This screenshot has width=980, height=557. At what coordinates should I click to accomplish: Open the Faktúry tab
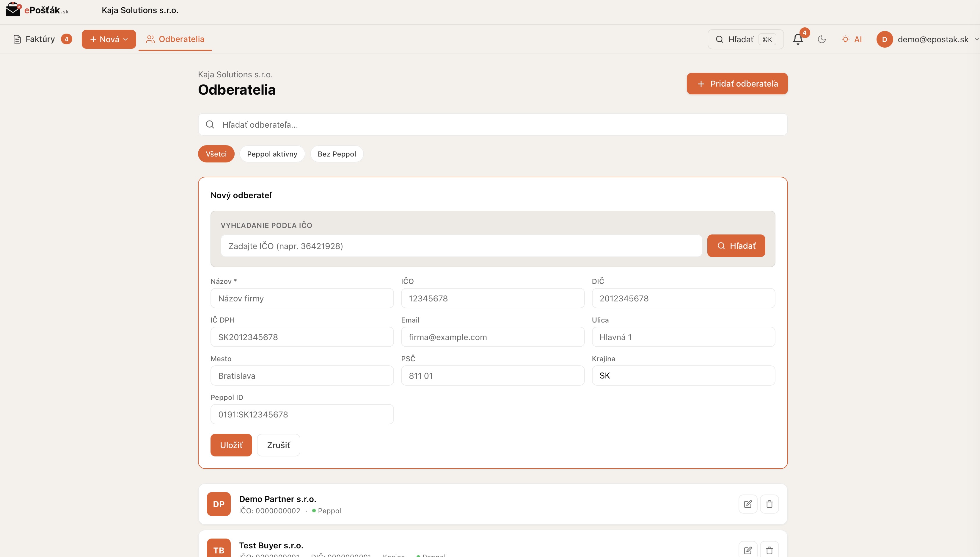point(40,39)
